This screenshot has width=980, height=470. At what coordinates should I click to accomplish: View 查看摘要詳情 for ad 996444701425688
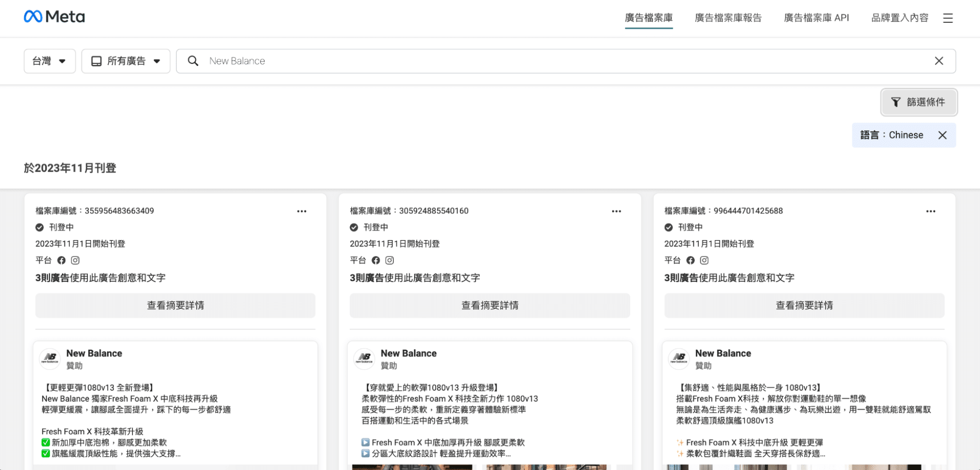(x=804, y=306)
